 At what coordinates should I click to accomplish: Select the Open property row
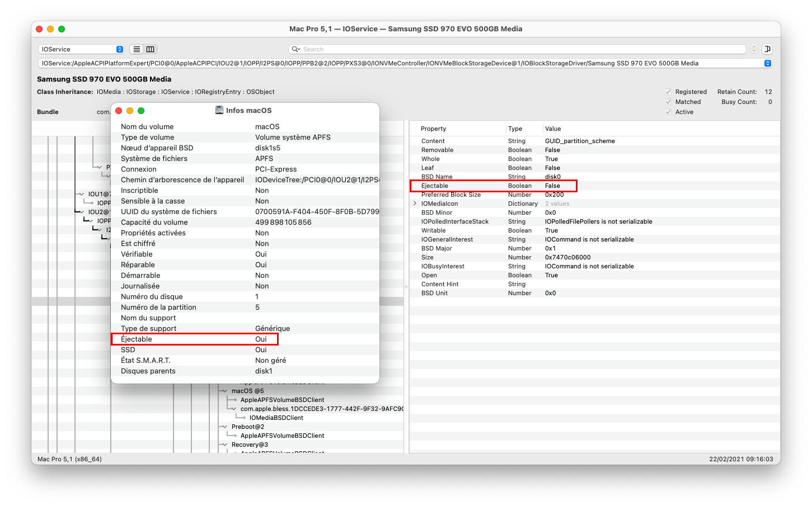coord(595,275)
